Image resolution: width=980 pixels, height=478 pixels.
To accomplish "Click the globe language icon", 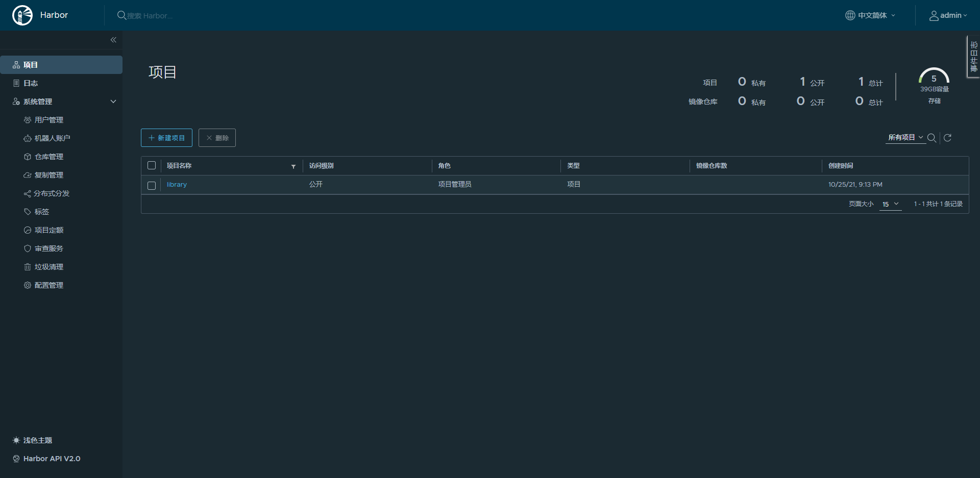I will pos(850,15).
